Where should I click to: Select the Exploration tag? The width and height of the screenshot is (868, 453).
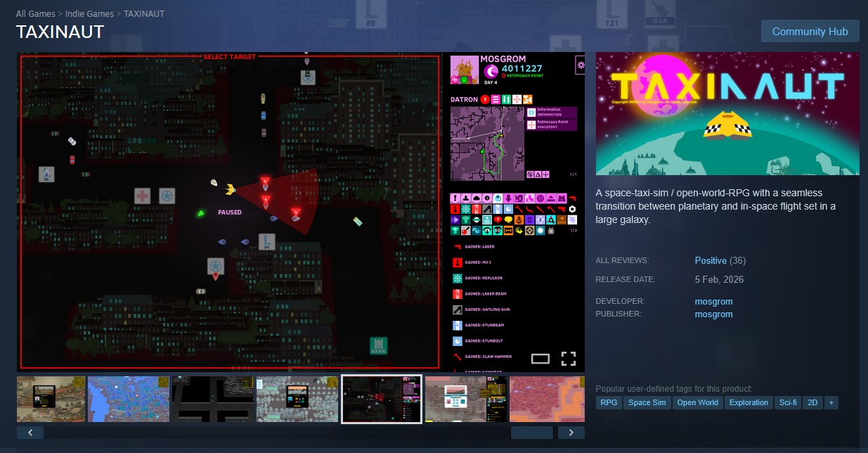pyautogui.click(x=749, y=403)
